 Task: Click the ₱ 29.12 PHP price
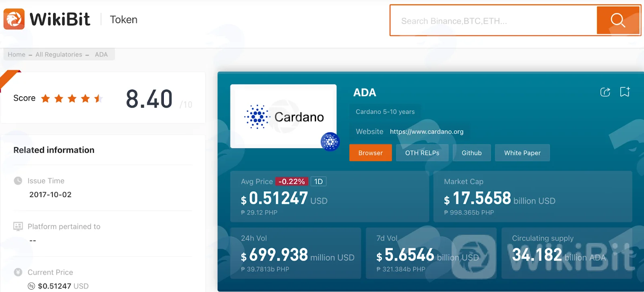[259, 212]
